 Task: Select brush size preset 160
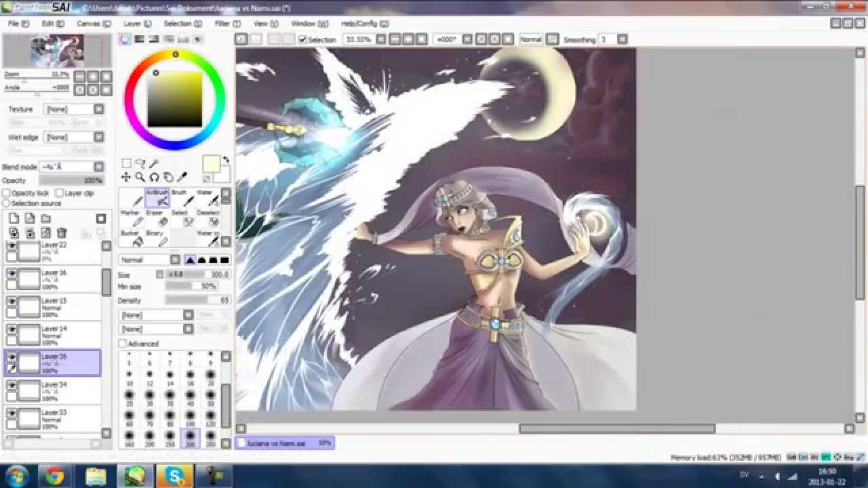(129, 437)
